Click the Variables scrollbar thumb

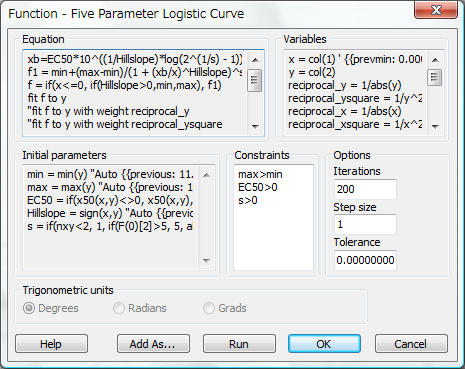point(435,77)
